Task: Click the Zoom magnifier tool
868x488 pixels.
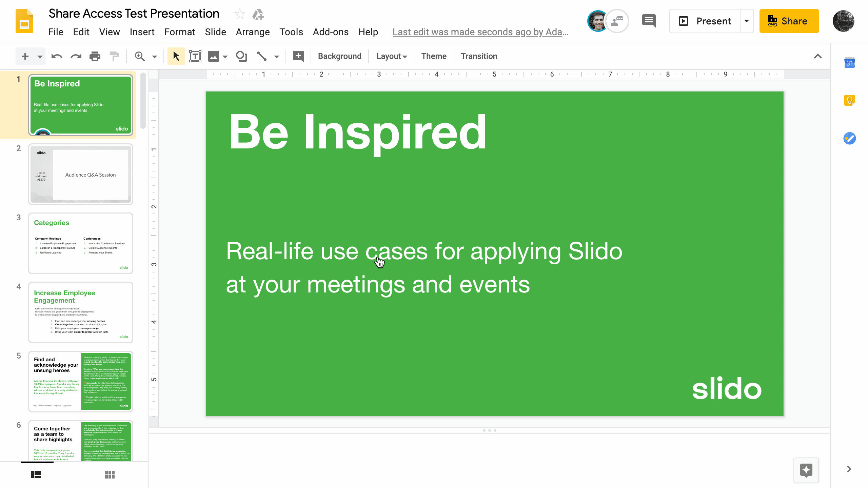Action: (140, 56)
